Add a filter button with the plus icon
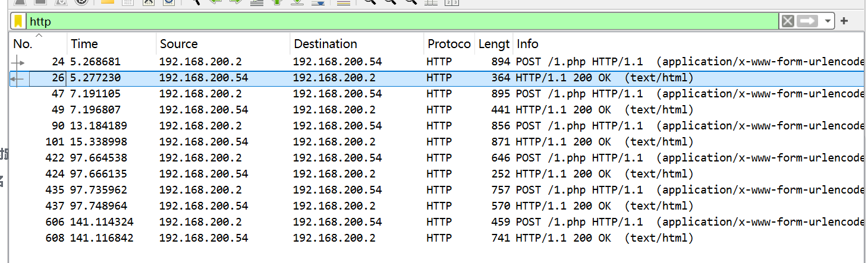The image size is (868, 263). tap(844, 21)
